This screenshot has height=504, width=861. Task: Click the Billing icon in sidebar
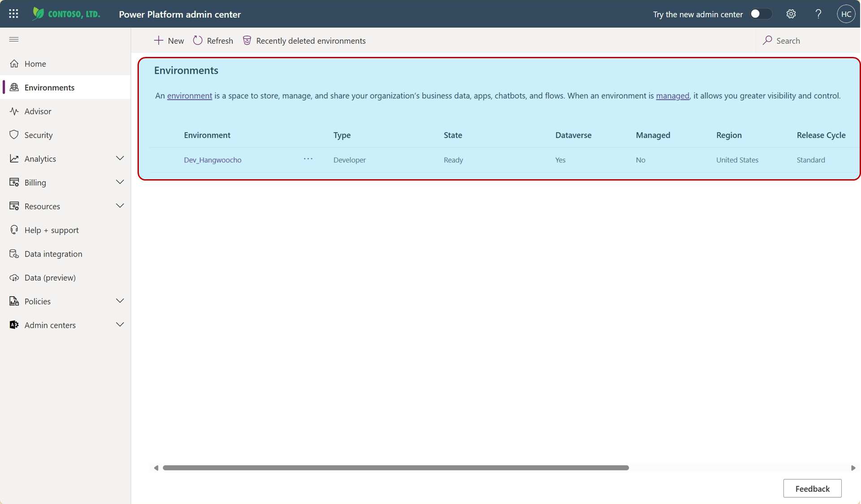(14, 182)
